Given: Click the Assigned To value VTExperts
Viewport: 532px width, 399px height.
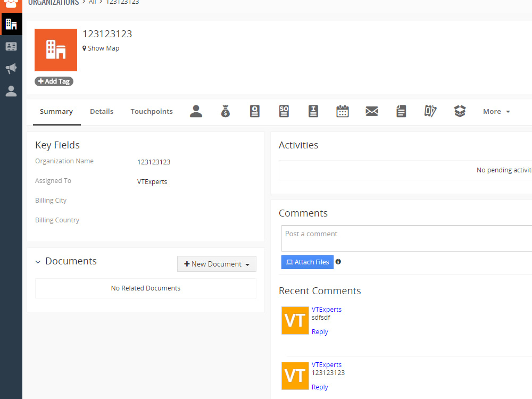Looking at the screenshot, I should [152, 182].
